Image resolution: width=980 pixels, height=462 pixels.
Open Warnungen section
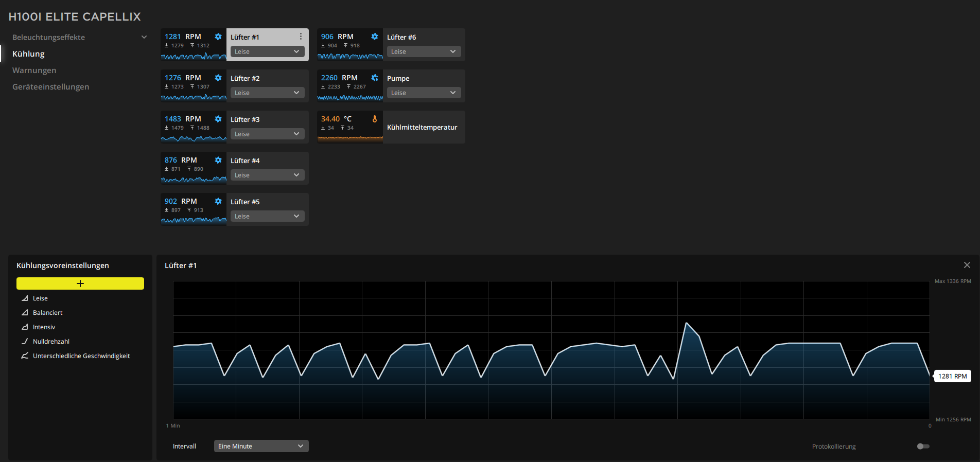click(34, 70)
